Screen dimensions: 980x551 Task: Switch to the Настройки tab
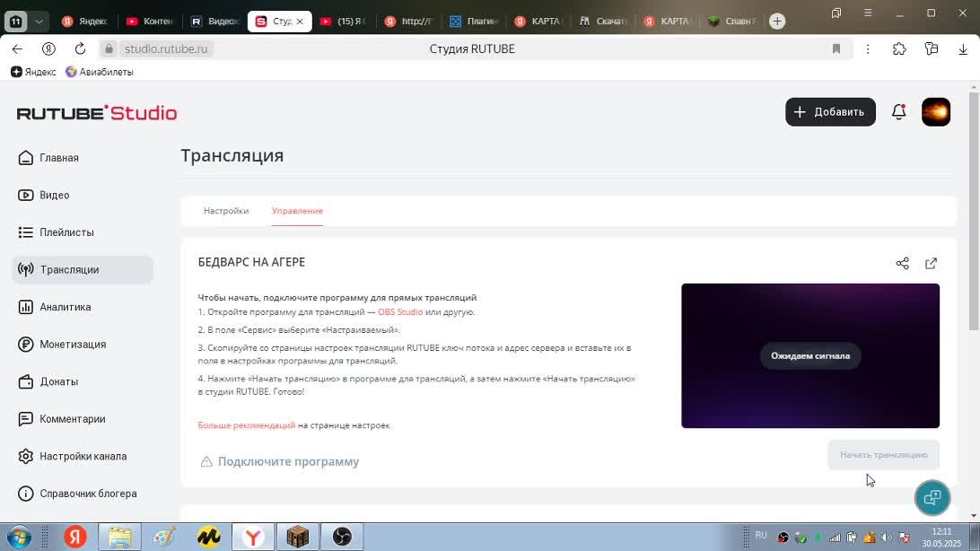226,211
